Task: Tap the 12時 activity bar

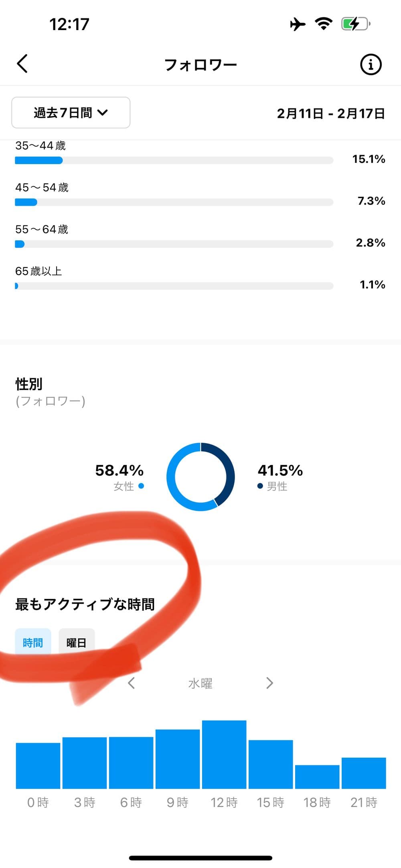Action: [x=224, y=754]
